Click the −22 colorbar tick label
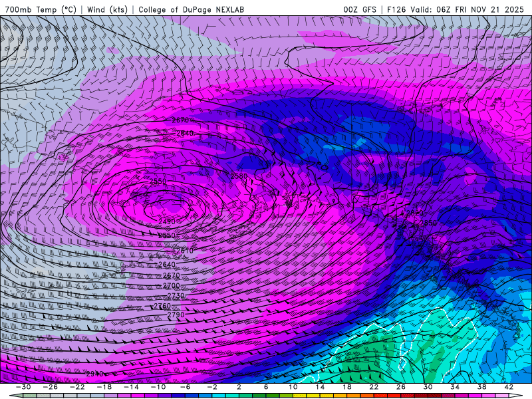 [x=77, y=387]
